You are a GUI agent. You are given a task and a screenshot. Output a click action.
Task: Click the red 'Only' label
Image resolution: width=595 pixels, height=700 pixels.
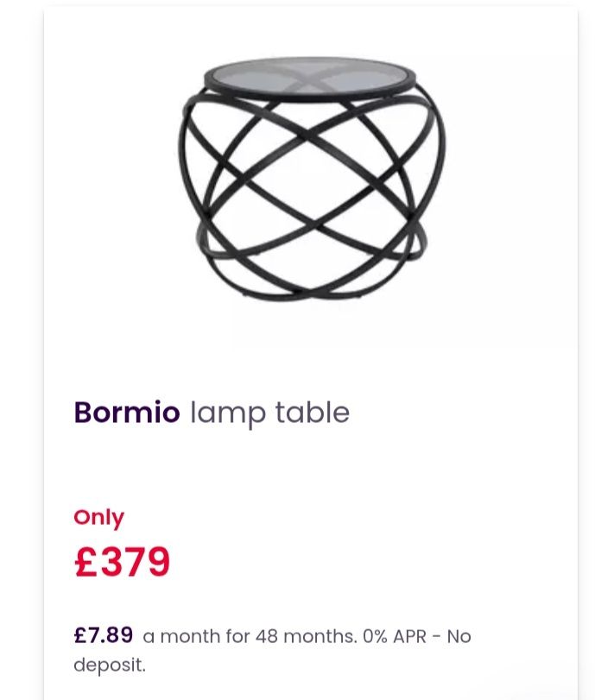point(98,519)
